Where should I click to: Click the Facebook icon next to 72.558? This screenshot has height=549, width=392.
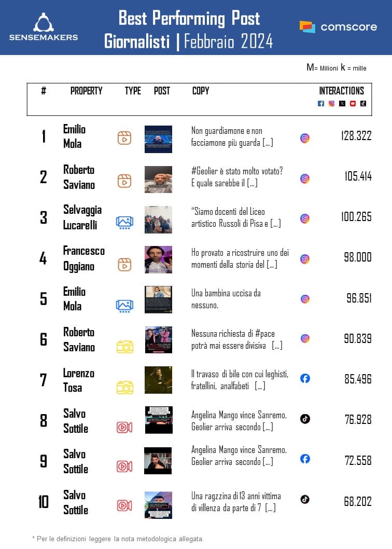click(x=305, y=459)
